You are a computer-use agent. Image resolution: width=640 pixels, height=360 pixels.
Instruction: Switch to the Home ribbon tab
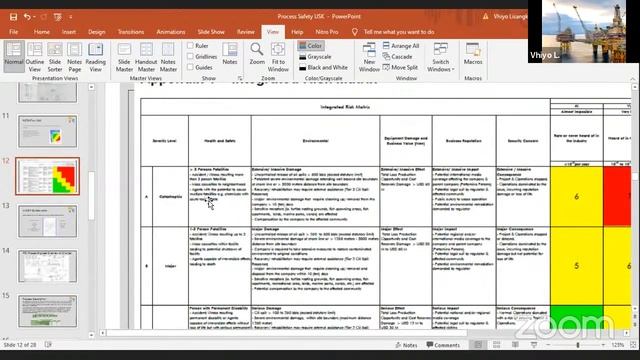[x=42, y=32]
